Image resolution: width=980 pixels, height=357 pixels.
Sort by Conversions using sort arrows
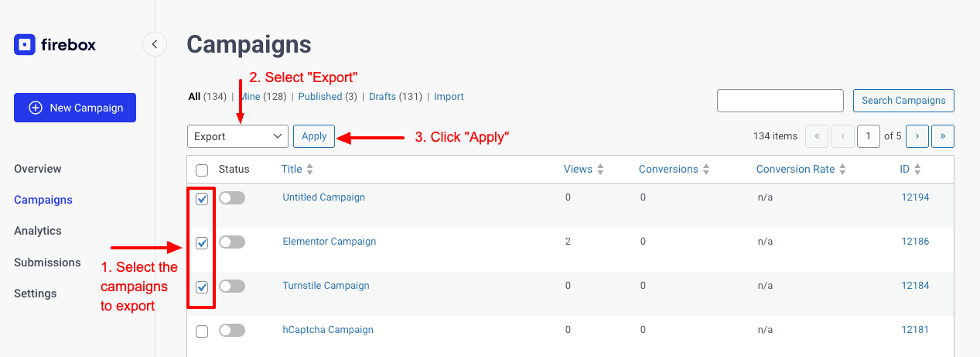click(706, 170)
